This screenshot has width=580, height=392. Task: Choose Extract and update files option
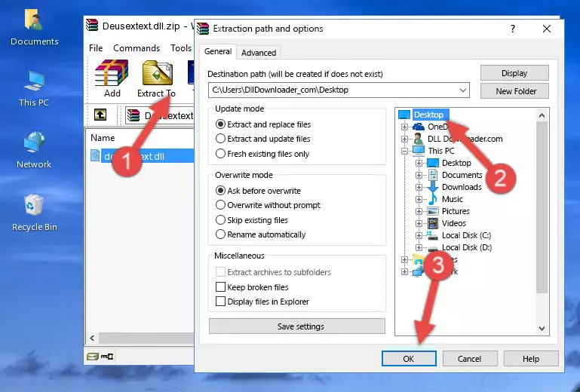pyautogui.click(x=263, y=139)
